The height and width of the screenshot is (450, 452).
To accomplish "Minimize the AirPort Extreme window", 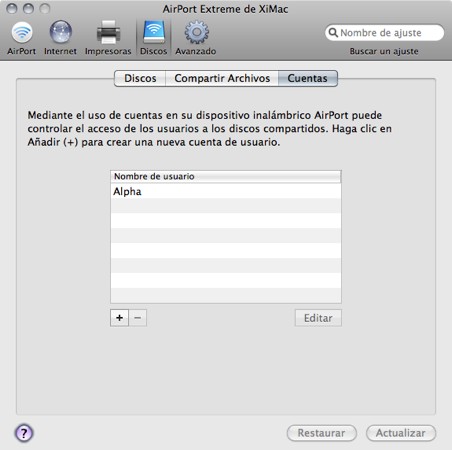I will pos(28,8).
